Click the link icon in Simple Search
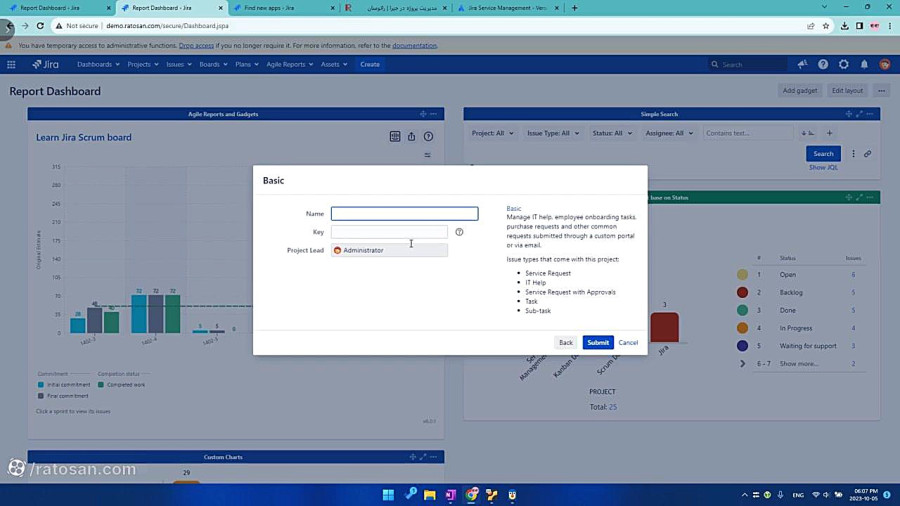Image resolution: width=900 pixels, height=506 pixels. click(x=867, y=154)
